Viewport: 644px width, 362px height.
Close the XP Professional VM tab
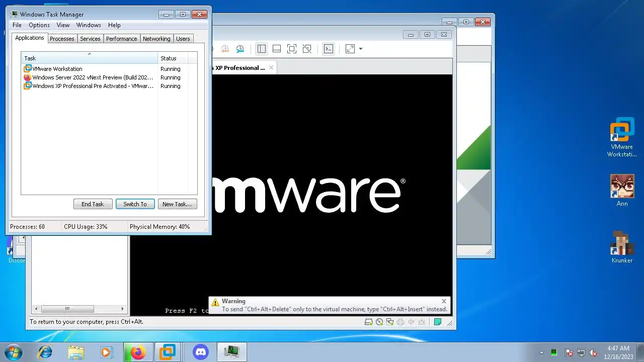pos(271,67)
